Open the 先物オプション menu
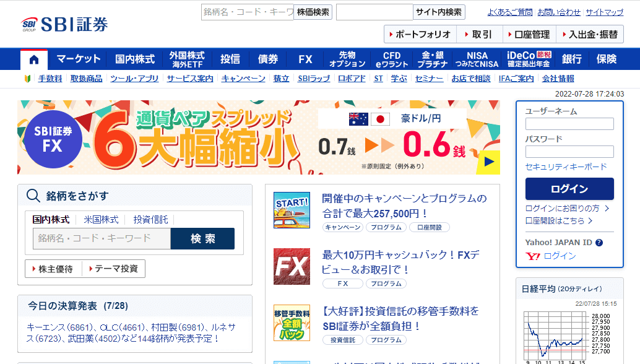Viewport: 640px width, 364px height. point(347,59)
